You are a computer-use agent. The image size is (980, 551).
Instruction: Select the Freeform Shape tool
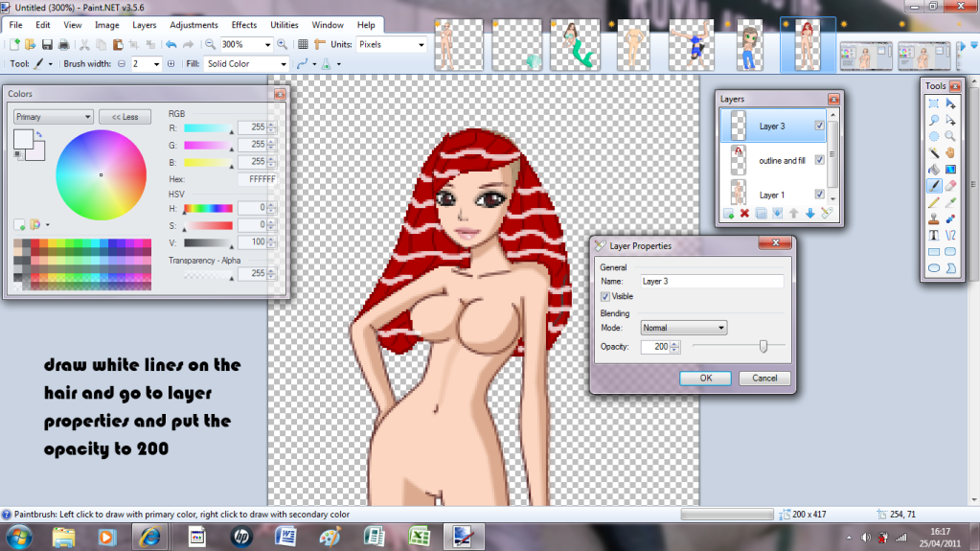(x=950, y=267)
